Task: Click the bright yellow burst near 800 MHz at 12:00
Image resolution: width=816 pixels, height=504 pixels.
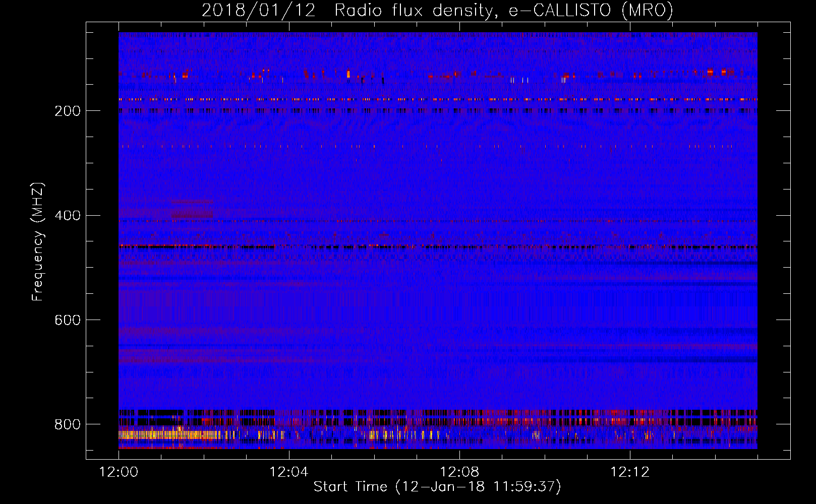Action: (x=169, y=434)
